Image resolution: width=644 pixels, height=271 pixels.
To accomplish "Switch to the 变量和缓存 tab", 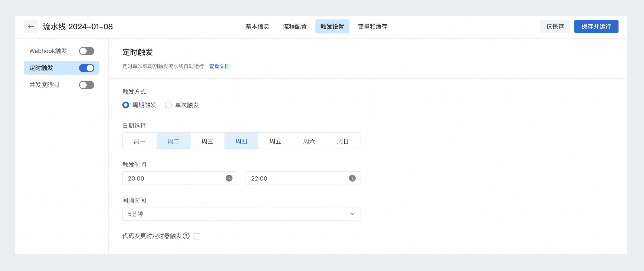I will pyautogui.click(x=373, y=26).
